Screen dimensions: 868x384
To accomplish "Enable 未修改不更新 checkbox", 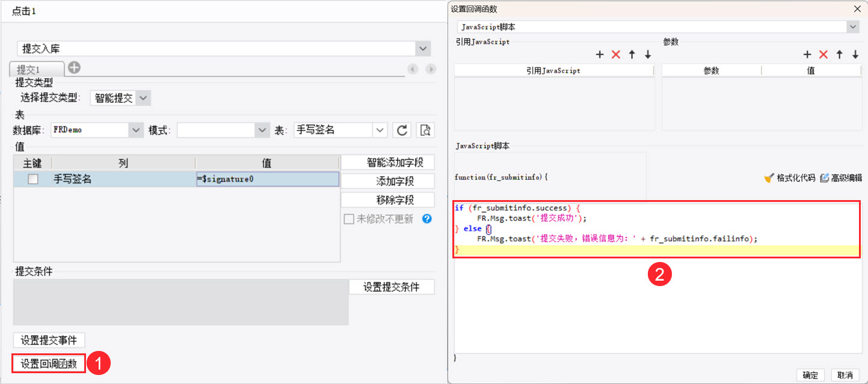I will click(348, 219).
